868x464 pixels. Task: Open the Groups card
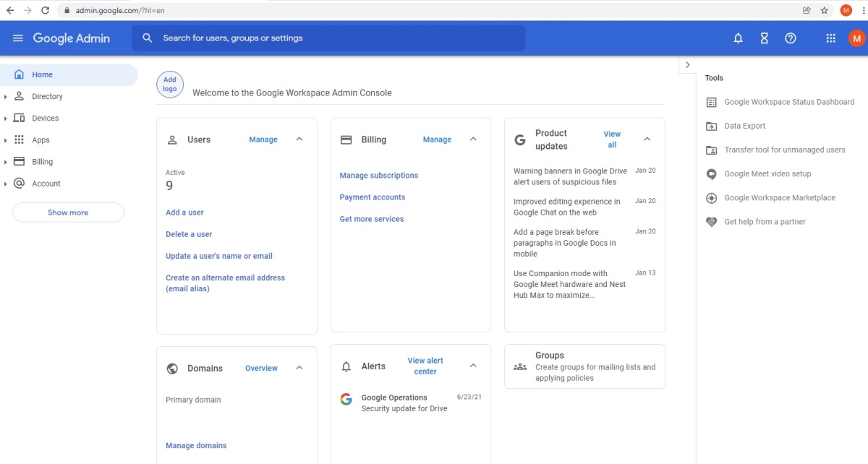[x=584, y=366]
